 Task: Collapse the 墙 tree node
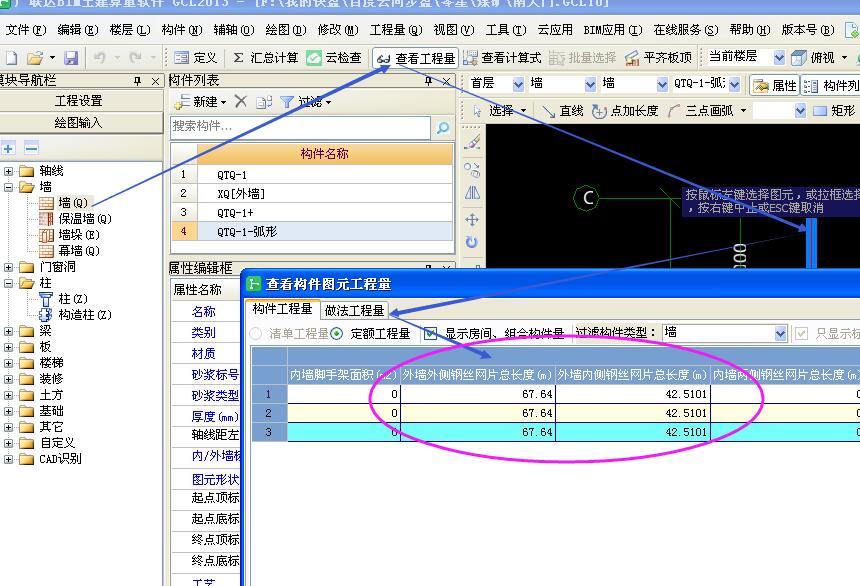(8, 187)
